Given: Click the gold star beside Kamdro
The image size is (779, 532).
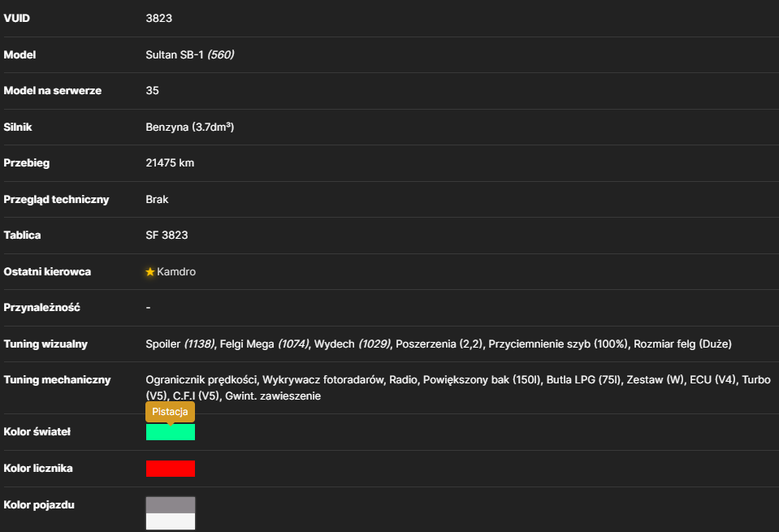Looking at the screenshot, I should click(150, 272).
